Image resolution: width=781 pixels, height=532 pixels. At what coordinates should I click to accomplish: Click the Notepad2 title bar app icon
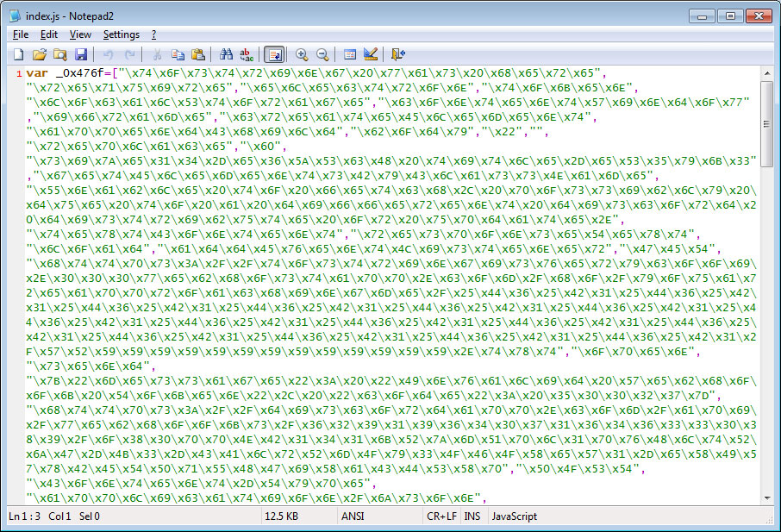16,16
